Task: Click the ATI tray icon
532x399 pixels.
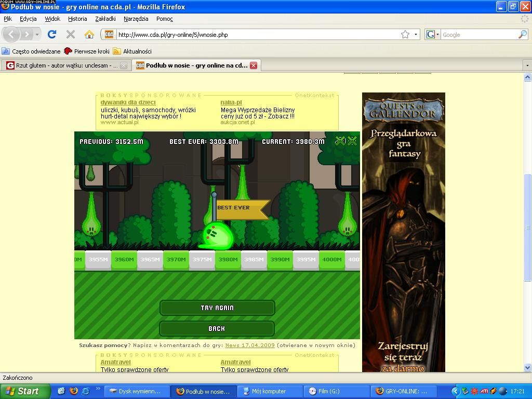Action: click(484, 391)
